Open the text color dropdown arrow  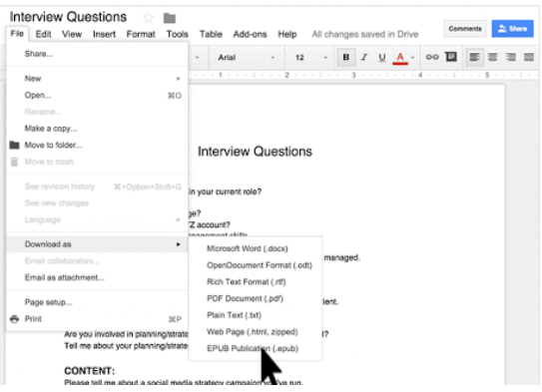(412, 57)
